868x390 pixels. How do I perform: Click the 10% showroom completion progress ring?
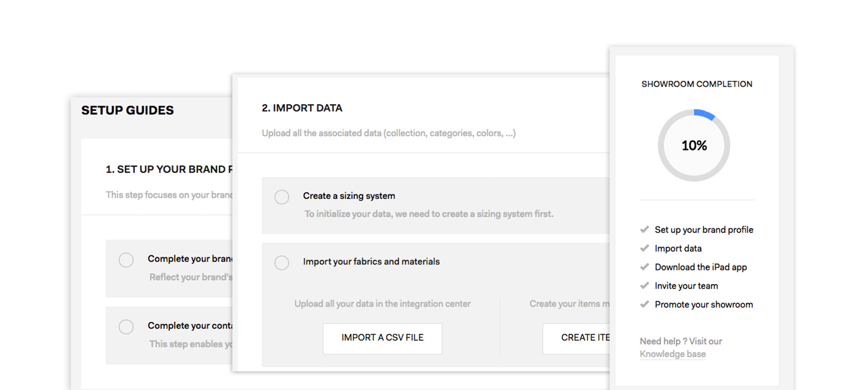click(x=694, y=145)
